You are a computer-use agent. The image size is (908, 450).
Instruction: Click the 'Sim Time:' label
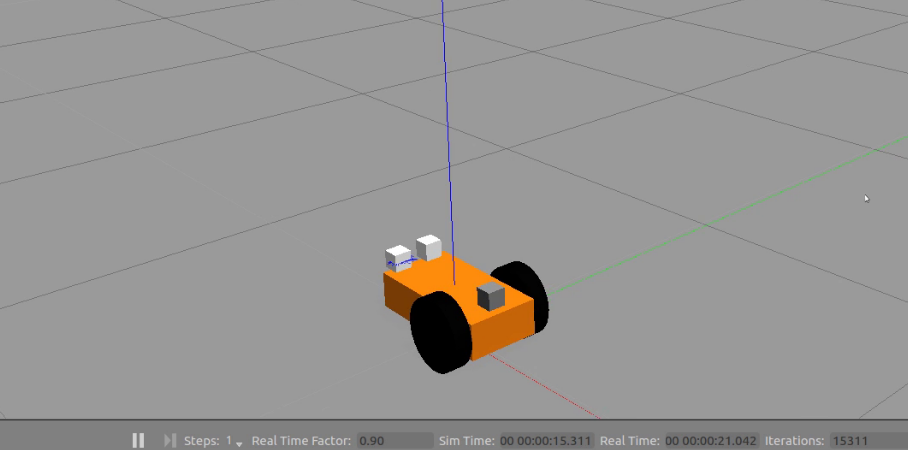coord(467,441)
